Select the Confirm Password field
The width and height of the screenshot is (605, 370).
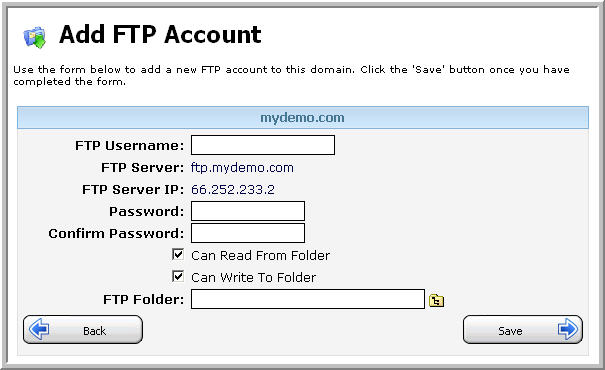pyautogui.click(x=248, y=233)
